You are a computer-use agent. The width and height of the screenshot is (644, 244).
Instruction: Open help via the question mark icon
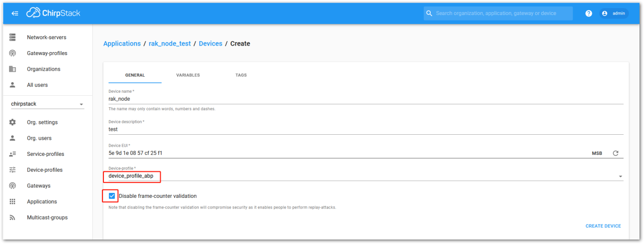point(589,14)
